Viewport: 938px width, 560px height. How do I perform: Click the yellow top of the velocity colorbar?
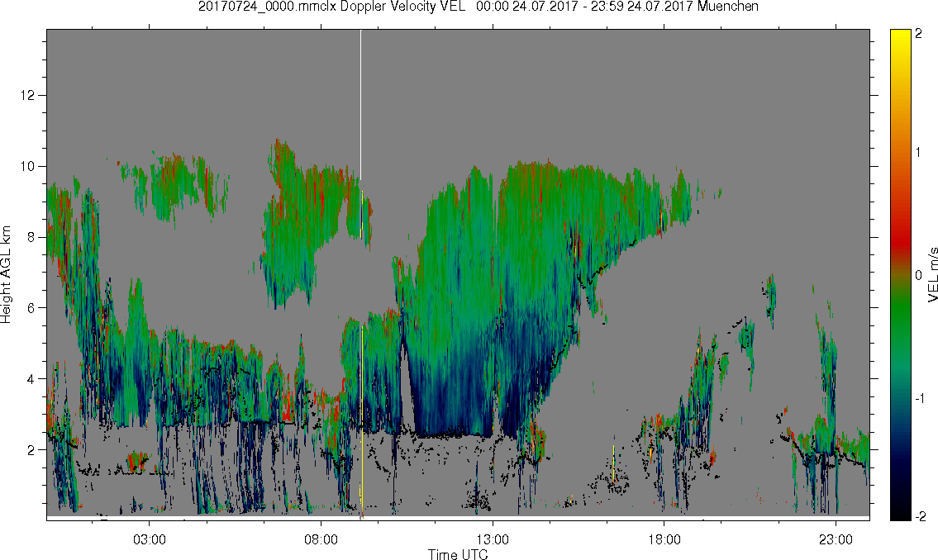(900, 37)
